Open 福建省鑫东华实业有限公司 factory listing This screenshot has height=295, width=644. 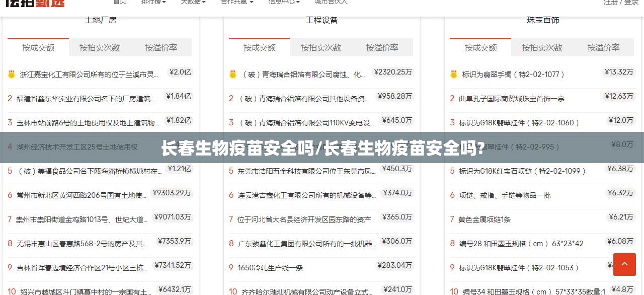click(x=86, y=99)
